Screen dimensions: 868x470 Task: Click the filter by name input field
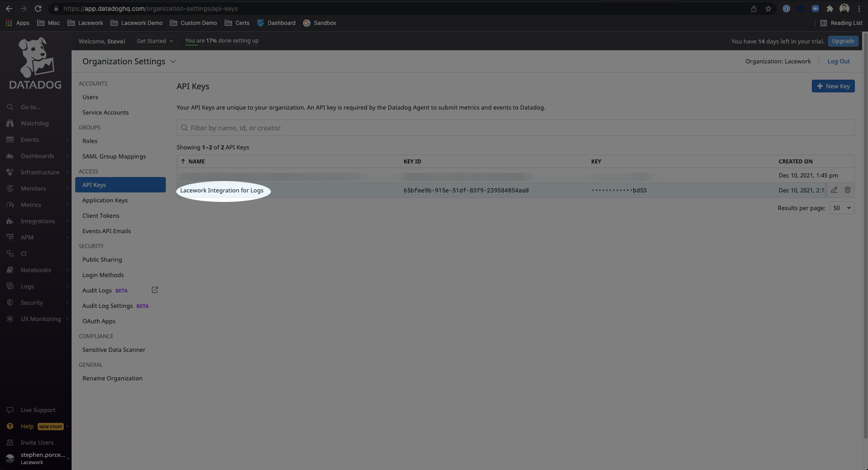tap(515, 128)
